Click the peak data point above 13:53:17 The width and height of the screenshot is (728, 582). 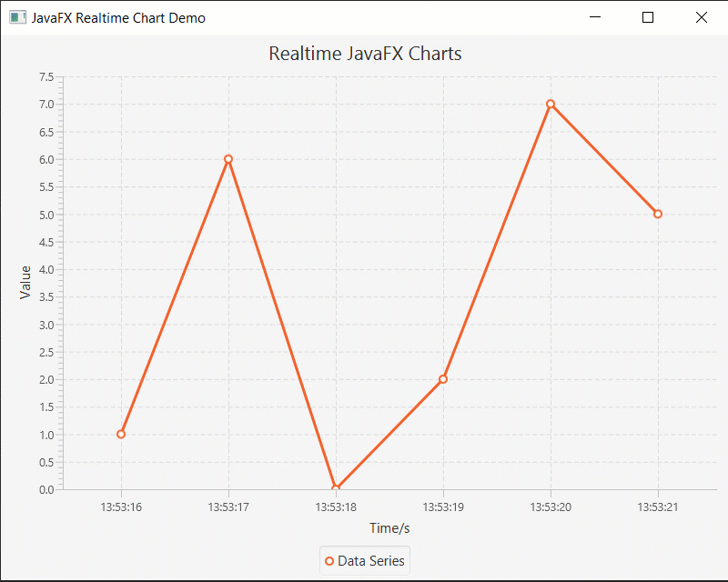(227, 159)
